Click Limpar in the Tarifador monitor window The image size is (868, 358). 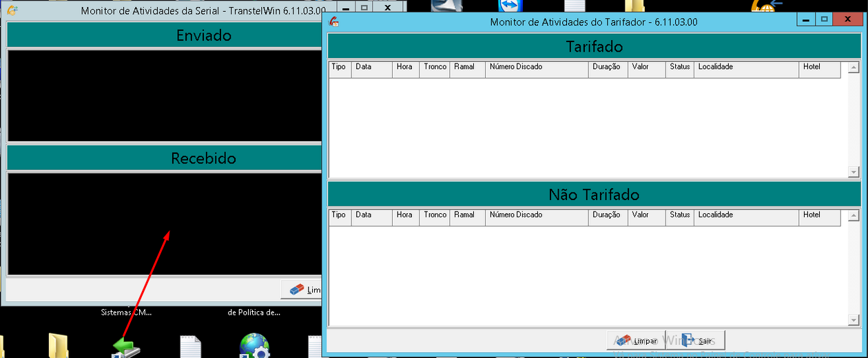tap(637, 341)
